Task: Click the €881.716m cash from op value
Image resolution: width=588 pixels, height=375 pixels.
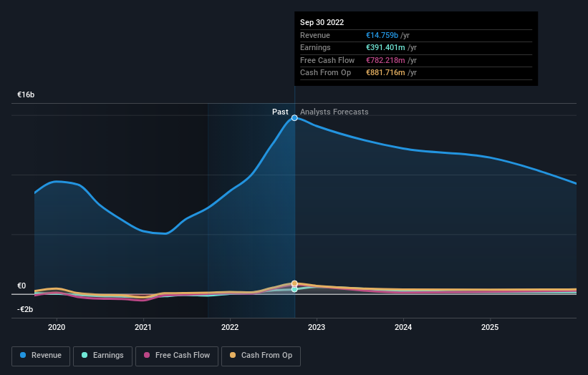Action: click(385, 73)
